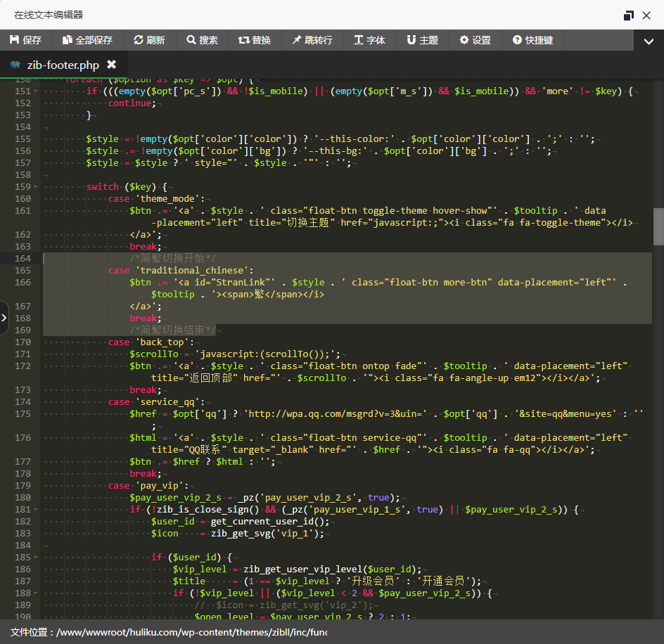Open the 设置 settings panel

[475, 40]
